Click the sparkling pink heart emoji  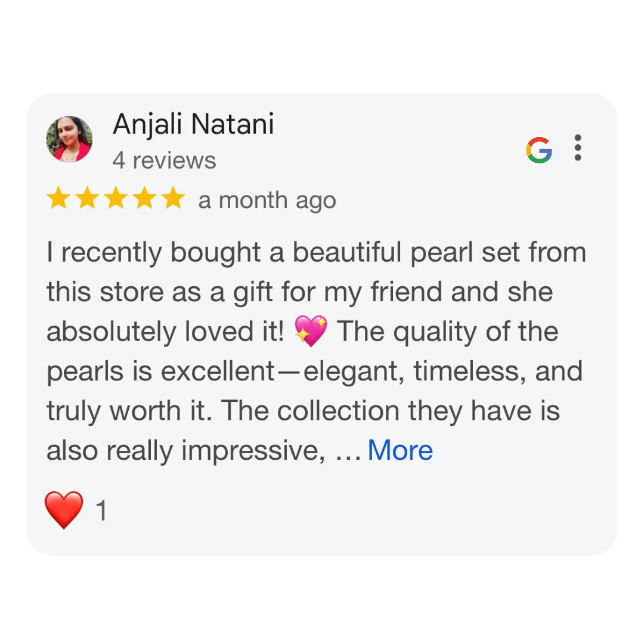coord(311,331)
